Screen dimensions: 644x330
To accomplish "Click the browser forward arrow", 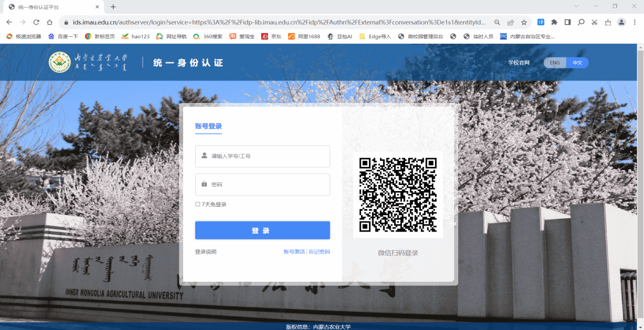I will coord(22,22).
